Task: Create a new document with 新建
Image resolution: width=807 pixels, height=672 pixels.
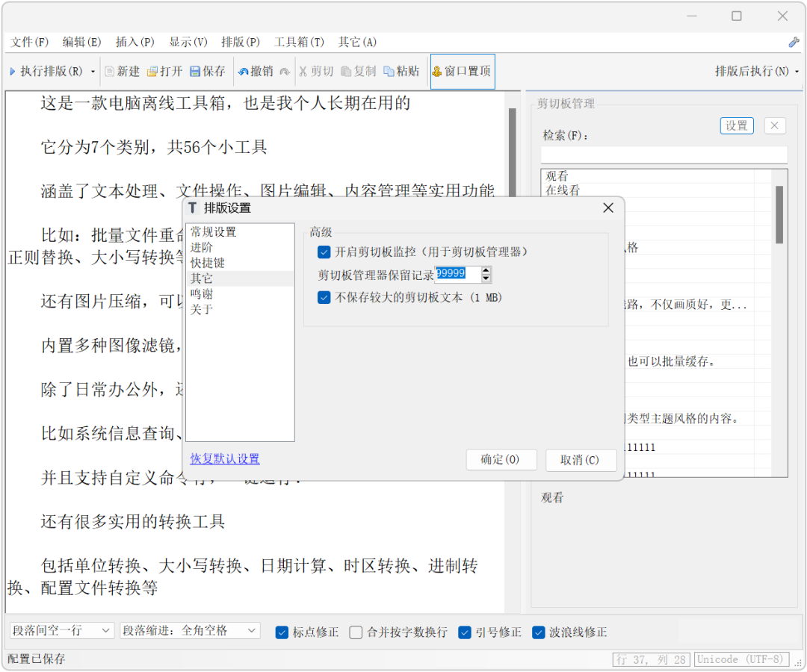Action: pos(123,72)
